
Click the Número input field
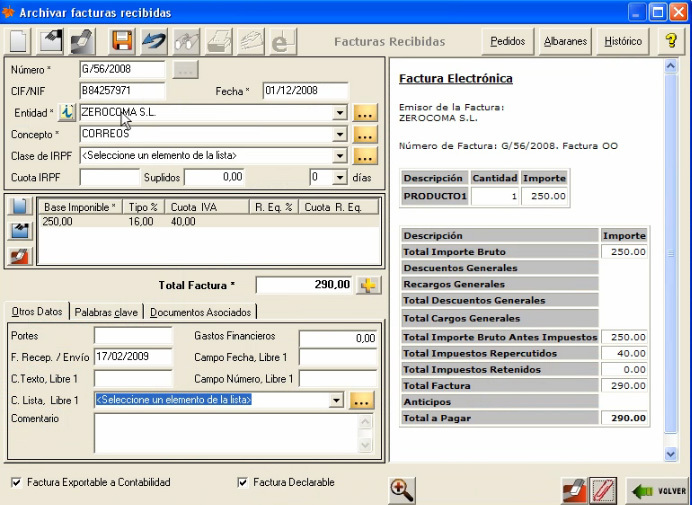(x=122, y=69)
